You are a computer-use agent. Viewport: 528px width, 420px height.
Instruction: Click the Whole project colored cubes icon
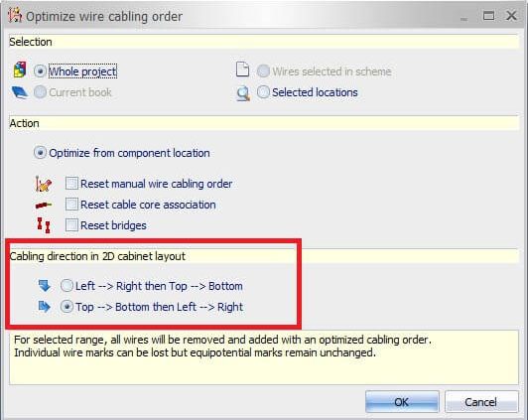click(x=20, y=70)
